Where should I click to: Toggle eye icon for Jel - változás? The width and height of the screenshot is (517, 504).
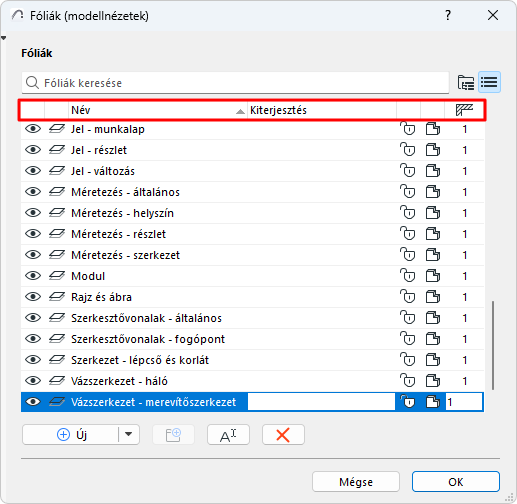click(x=33, y=171)
